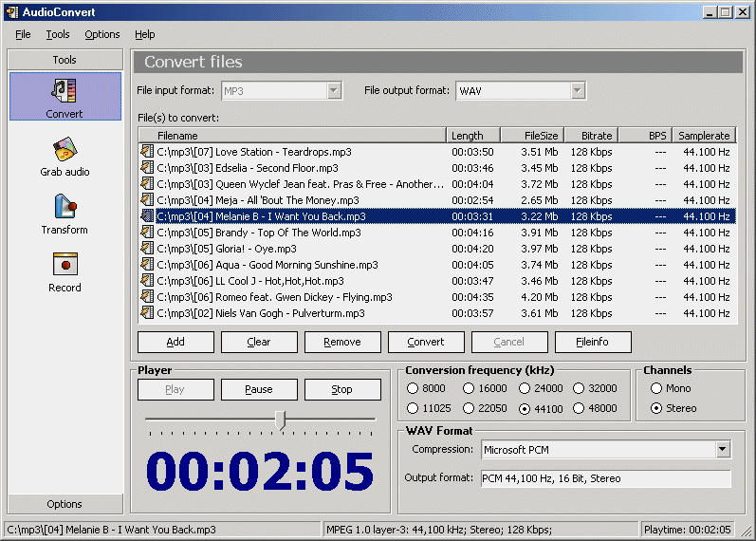Open the File output format dropdown
The width and height of the screenshot is (756, 541).
click(578, 91)
